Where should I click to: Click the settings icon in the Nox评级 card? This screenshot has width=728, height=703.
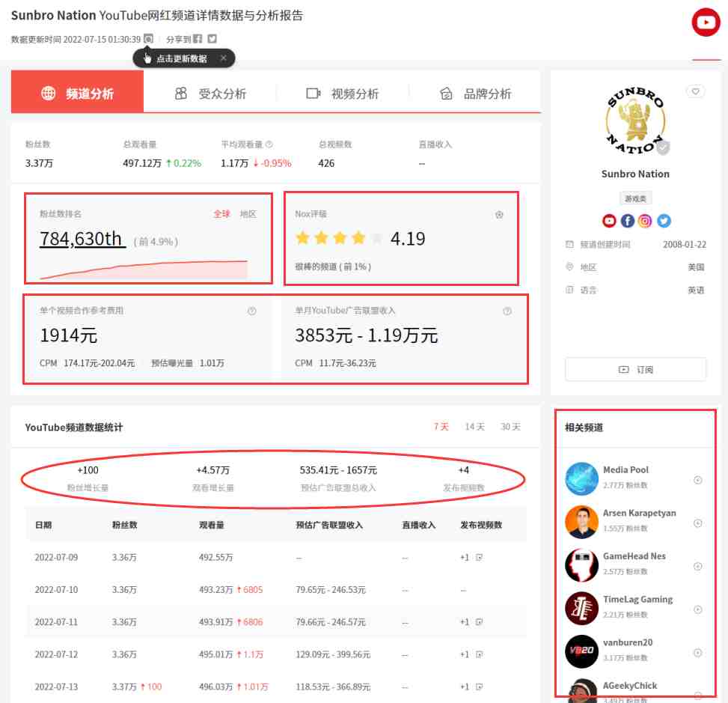point(499,215)
